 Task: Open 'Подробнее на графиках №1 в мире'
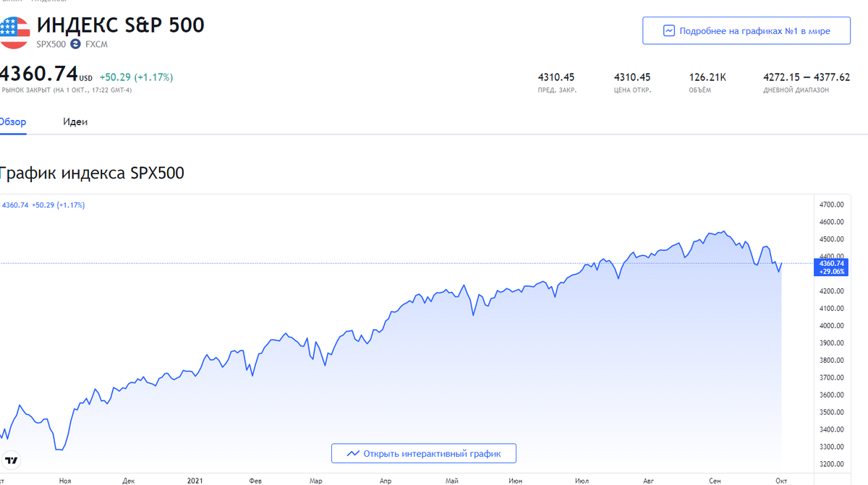(x=746, y=31)
